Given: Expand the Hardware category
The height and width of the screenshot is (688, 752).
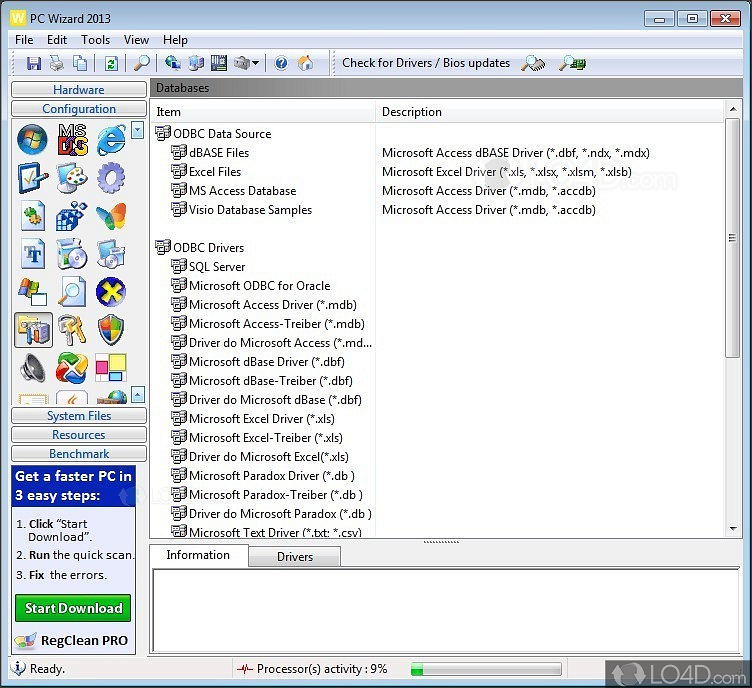Looking at the screenshot, I should [79, 90].
